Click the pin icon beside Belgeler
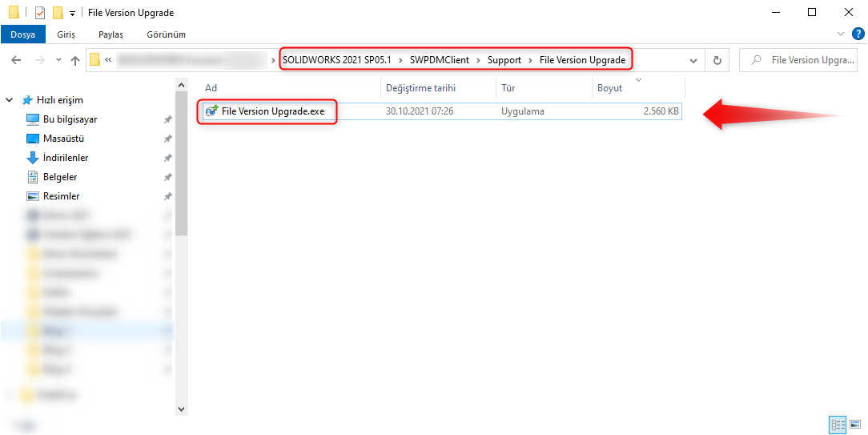Screen dimensions: 868x435 167,177
